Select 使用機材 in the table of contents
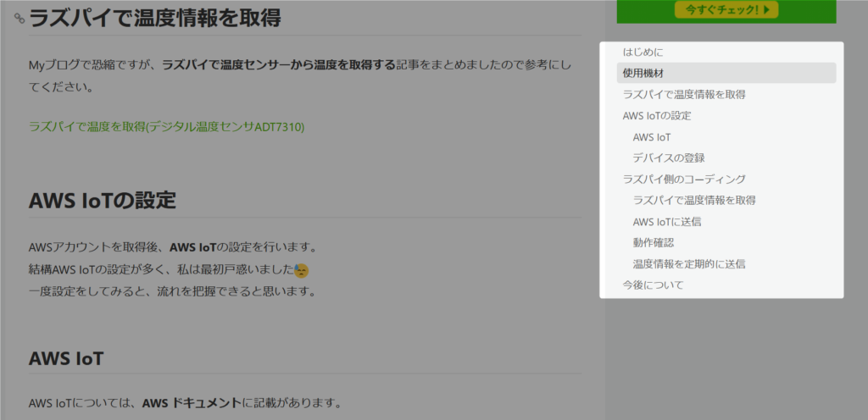 tap(726, 73)
